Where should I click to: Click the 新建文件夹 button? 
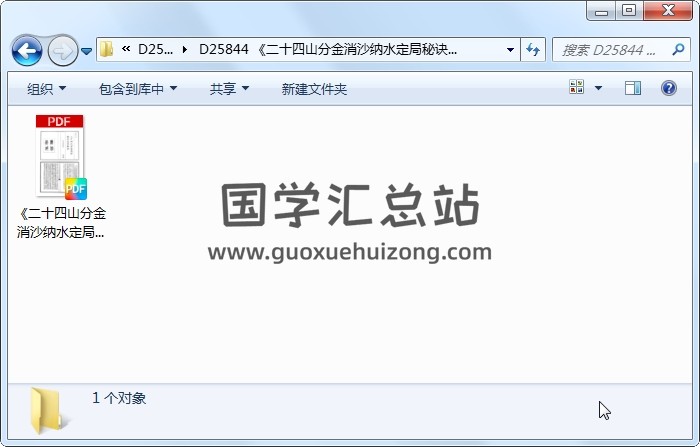point(314,89)
